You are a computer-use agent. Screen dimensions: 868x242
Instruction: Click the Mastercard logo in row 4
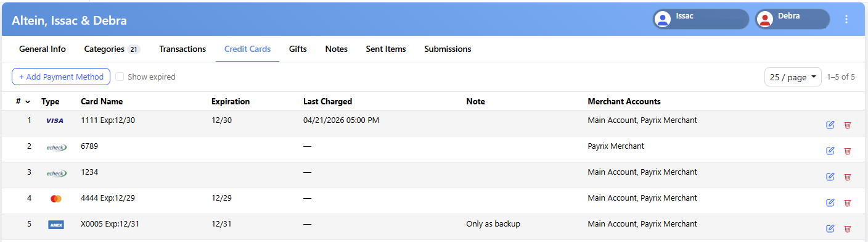point(56,199)
